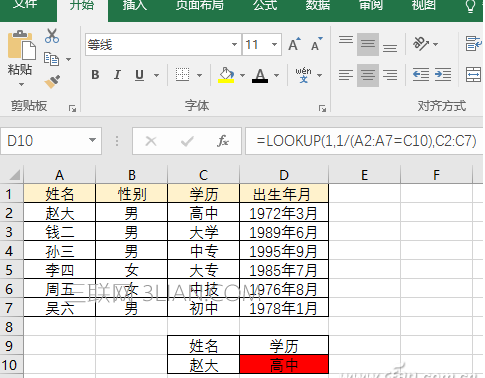Open the phonetic guide dropdown arrow
This screenshot has width=485, height=378.
click(x=320, y=75)
